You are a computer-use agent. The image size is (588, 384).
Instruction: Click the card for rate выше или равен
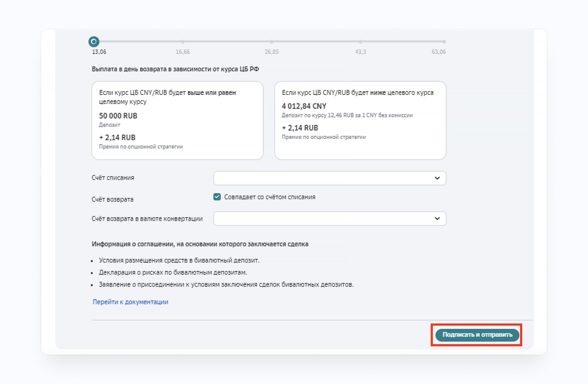point(177,120)
